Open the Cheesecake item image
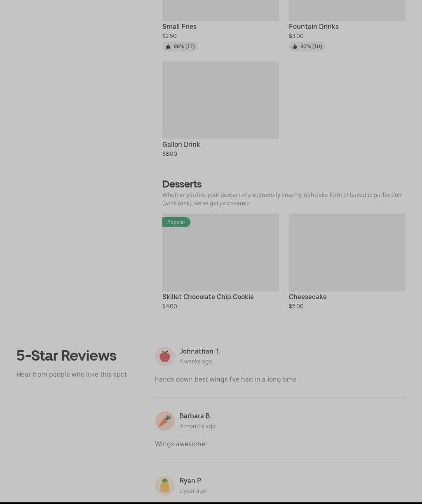The height and width of the screenshot is (504, 422). coord(347,253)
